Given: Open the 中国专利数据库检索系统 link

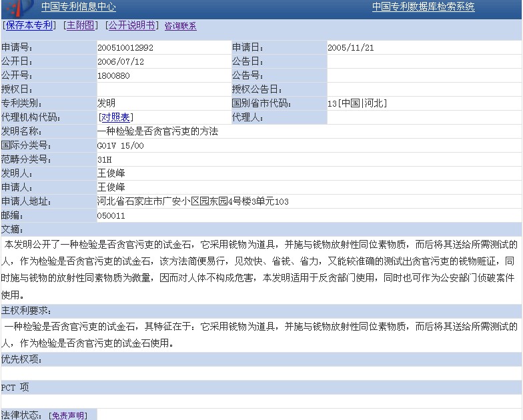Looking at the screenshot, I should (x=423, y=7).
